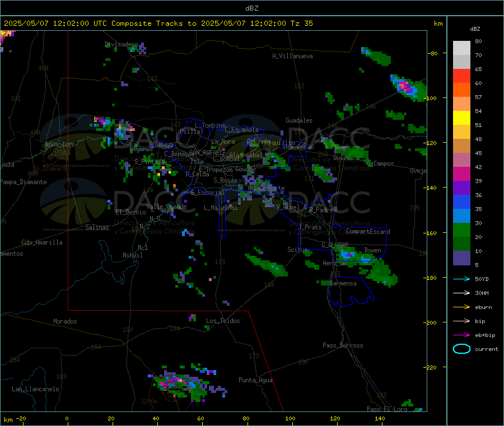Image resolution: width=504 pixels, height=426 pixels.
Task: Select the 20 dBZ green swatch
Action: pos(461,230)
